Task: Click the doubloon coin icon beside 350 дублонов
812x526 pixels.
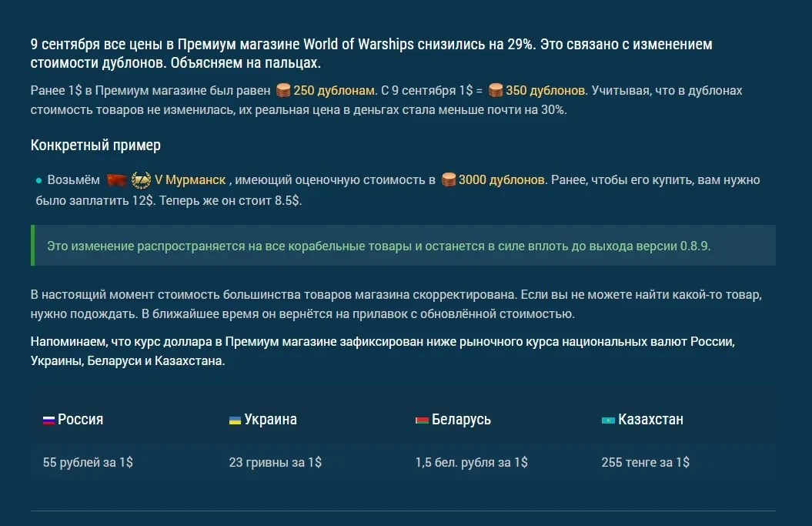Action: [496, 90]
